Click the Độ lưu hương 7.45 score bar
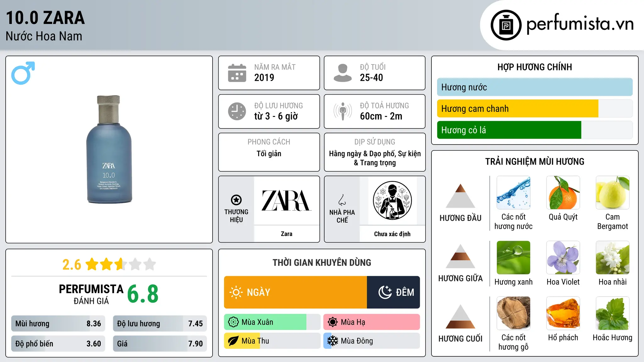This screenshot has width=644, height=362. (160, 324)
